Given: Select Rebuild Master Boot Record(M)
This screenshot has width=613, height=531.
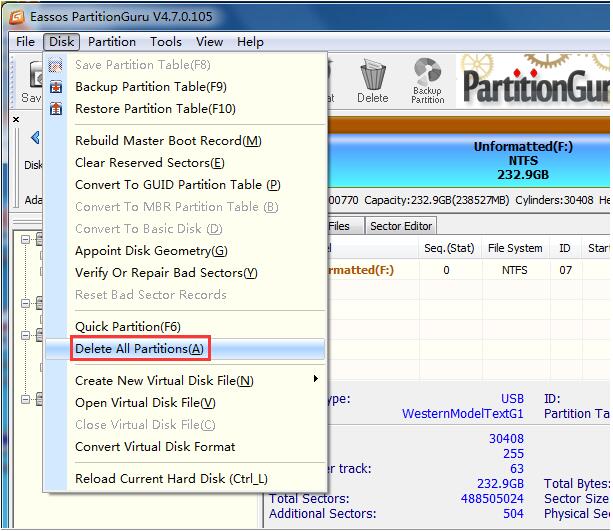Looking at the screenshot, I should tap(168, 141).
